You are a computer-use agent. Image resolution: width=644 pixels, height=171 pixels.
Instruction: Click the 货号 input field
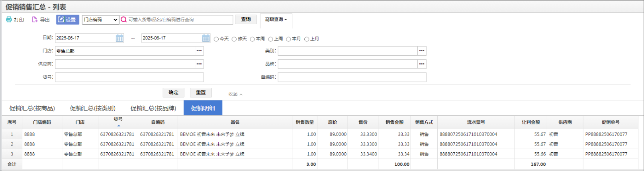coord(129,77)
